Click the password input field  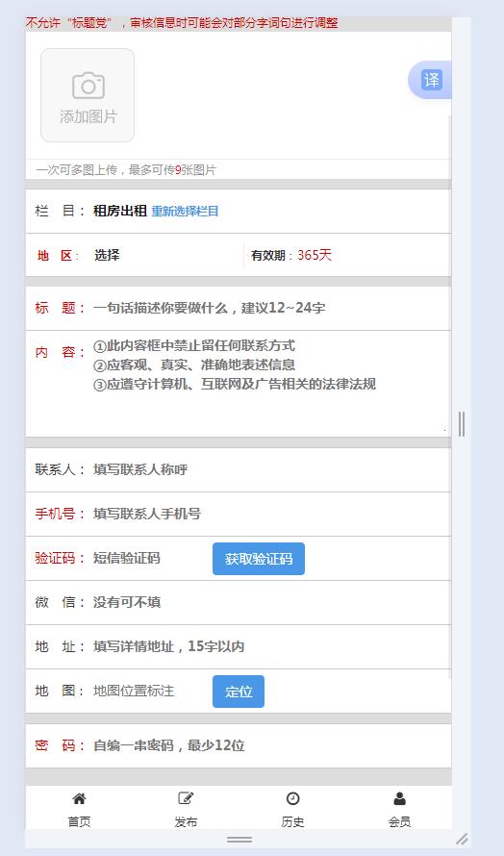[270, 745]
